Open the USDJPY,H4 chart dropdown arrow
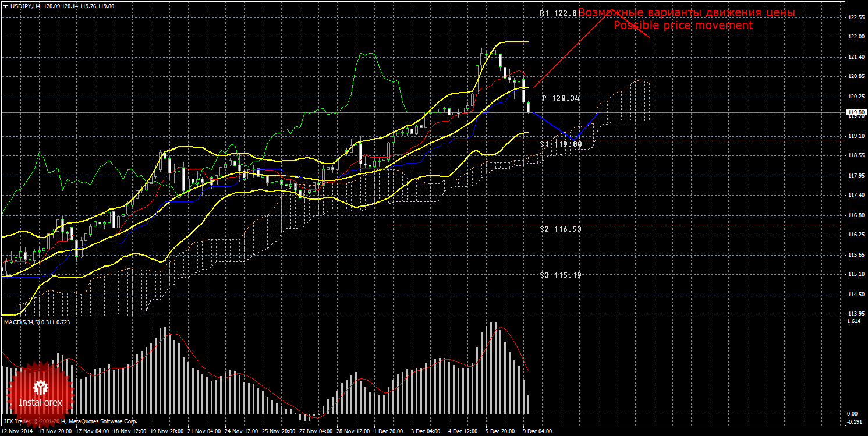Screen dimensions: 868x436 coord(5,6)
